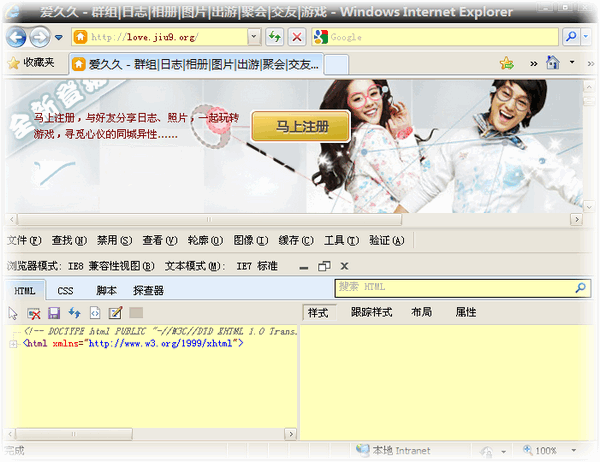600x462 pixels.
Task: Go forward with the Forward arrow
Action: click(40, 37)
